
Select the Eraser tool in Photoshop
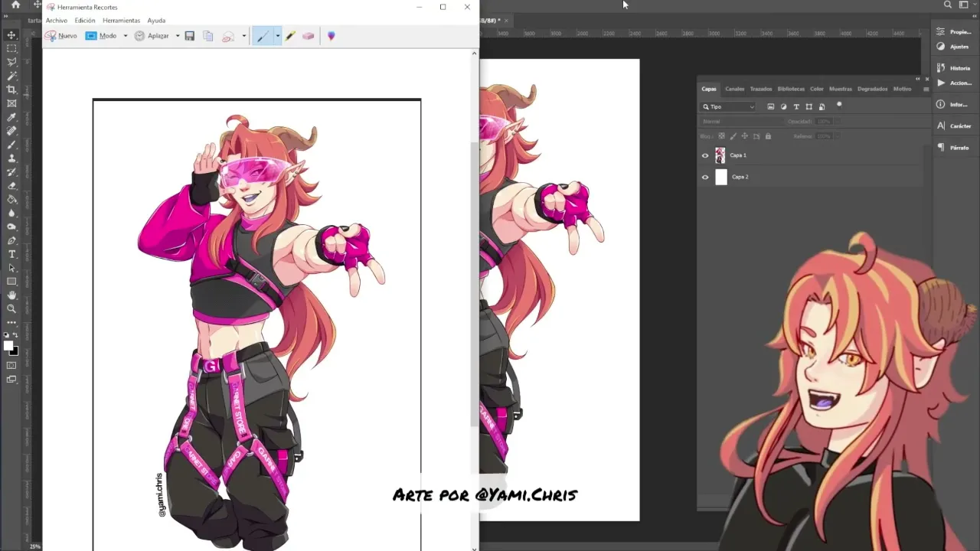(x=11, y=186)
